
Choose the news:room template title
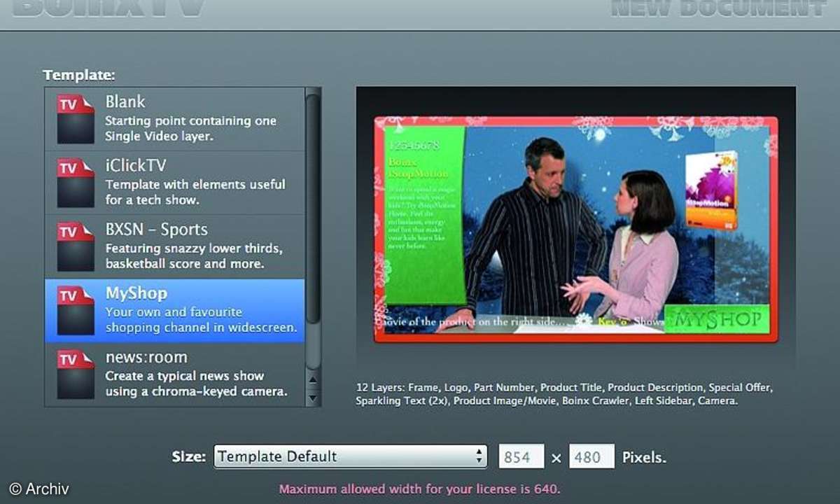point(147,357)
